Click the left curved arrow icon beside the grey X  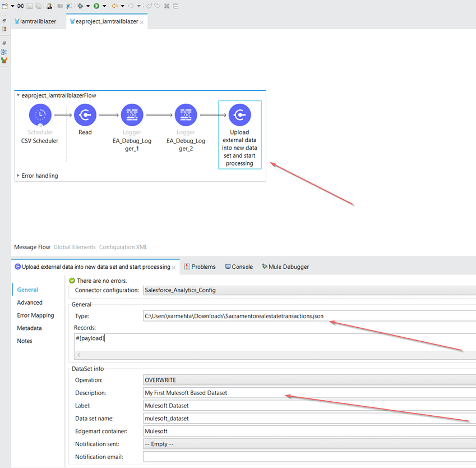[149, 6]
